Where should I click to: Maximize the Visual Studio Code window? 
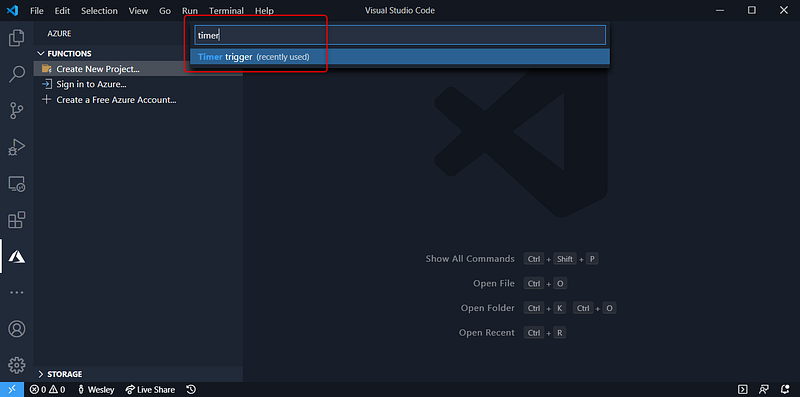tap(752, 10)
